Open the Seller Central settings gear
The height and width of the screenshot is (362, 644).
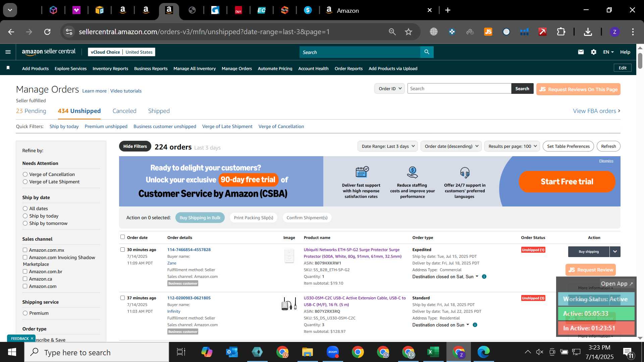594,52
